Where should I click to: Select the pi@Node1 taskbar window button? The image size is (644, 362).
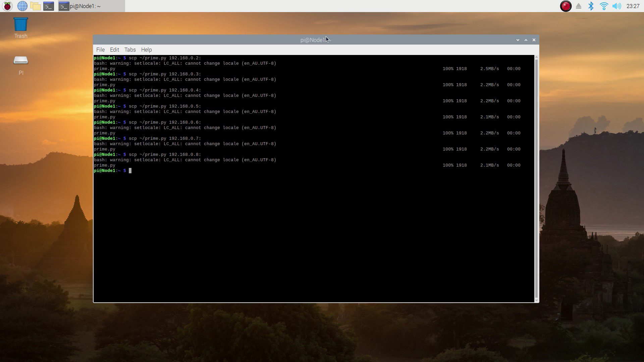[x=91, y=6]
